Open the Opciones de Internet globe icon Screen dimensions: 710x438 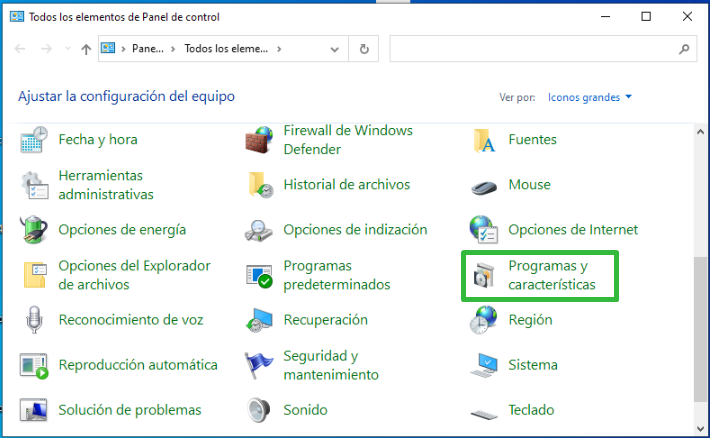(x=484, y=230)
